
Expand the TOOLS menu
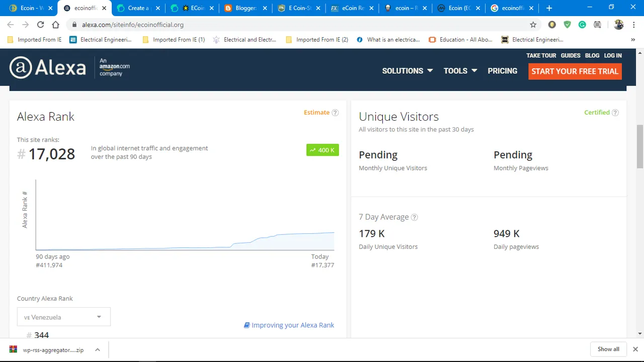coord(460,71)
